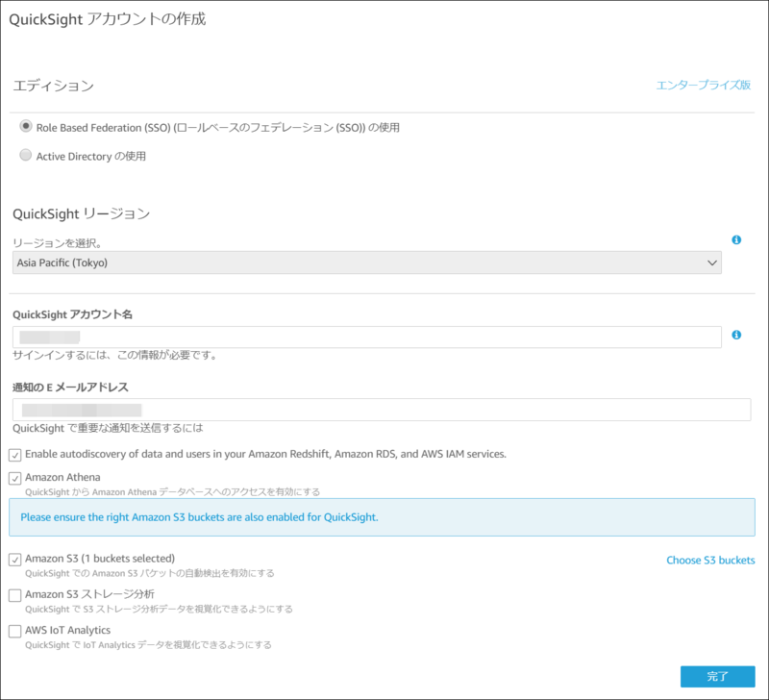769x700 pixels.
Task: Click info icon beside region dropdown
Action: coord(736,239)
